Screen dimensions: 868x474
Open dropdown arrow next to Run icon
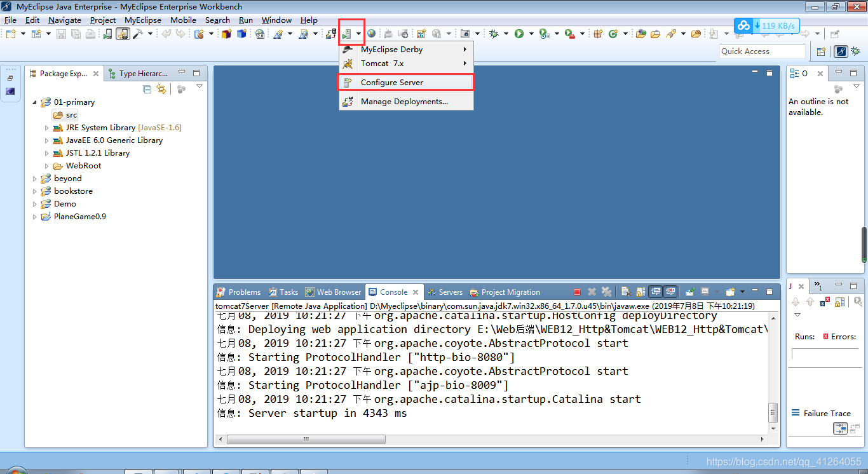click(531, 34)
